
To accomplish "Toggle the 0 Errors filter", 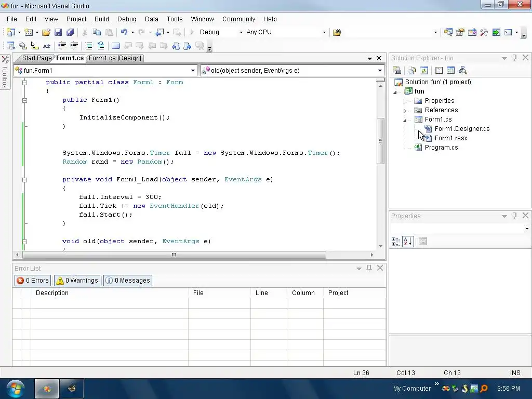I will [x=33, y=281].
